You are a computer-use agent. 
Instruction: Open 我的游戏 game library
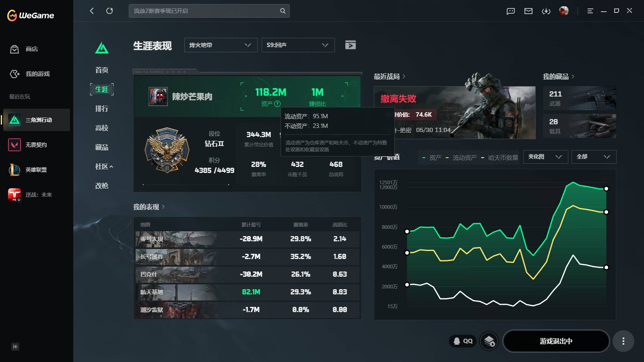(x=30, y=74)
